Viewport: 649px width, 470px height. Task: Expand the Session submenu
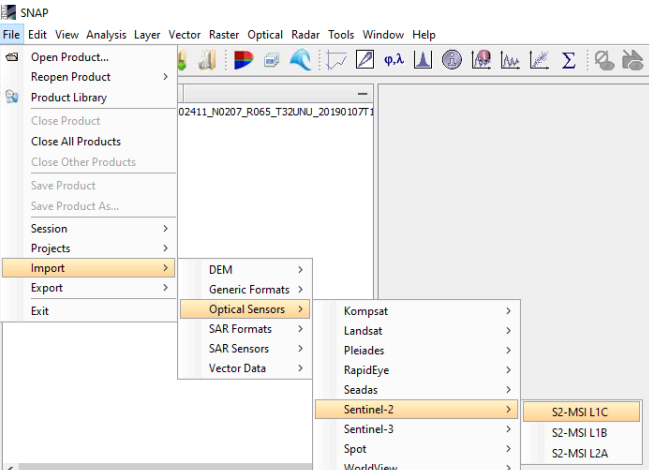pyautogui.click(x=89, y=228)
